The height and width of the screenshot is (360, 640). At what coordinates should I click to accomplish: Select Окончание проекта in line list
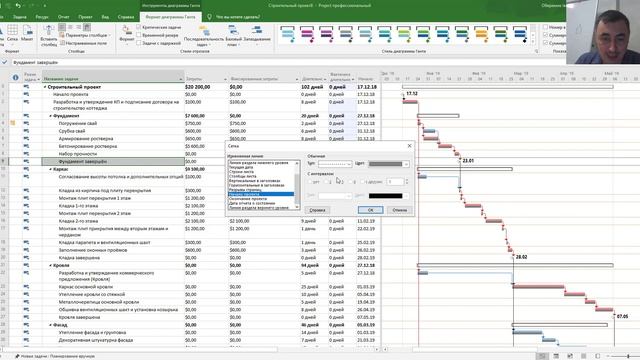(248, 199)
